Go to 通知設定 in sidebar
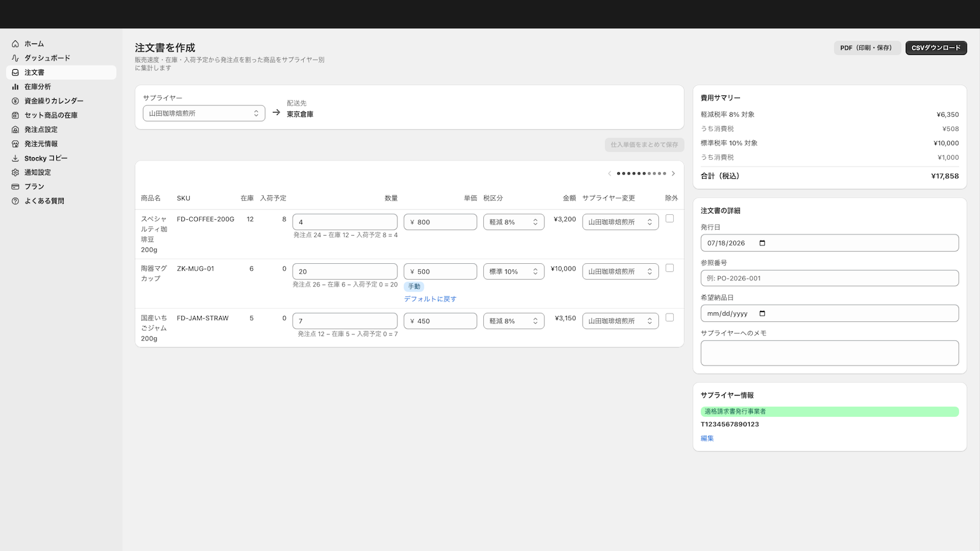This screenshot has height=551, width=980. coord(61,173)
